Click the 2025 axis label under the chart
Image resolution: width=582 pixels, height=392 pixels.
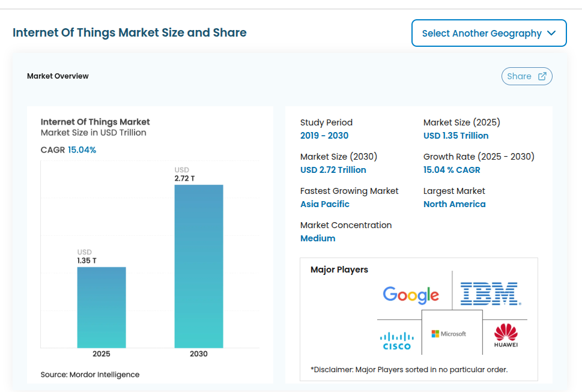click(102, 354)
